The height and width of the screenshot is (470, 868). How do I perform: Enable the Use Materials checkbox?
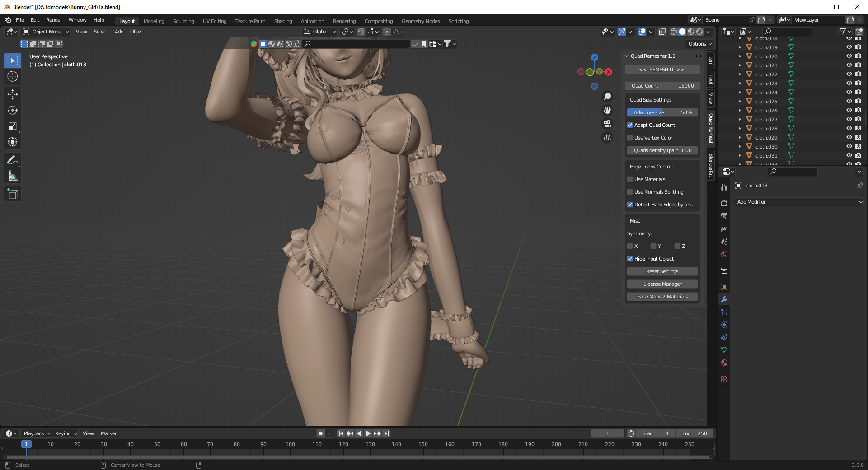pyautogui.click(x=630, y=179)
